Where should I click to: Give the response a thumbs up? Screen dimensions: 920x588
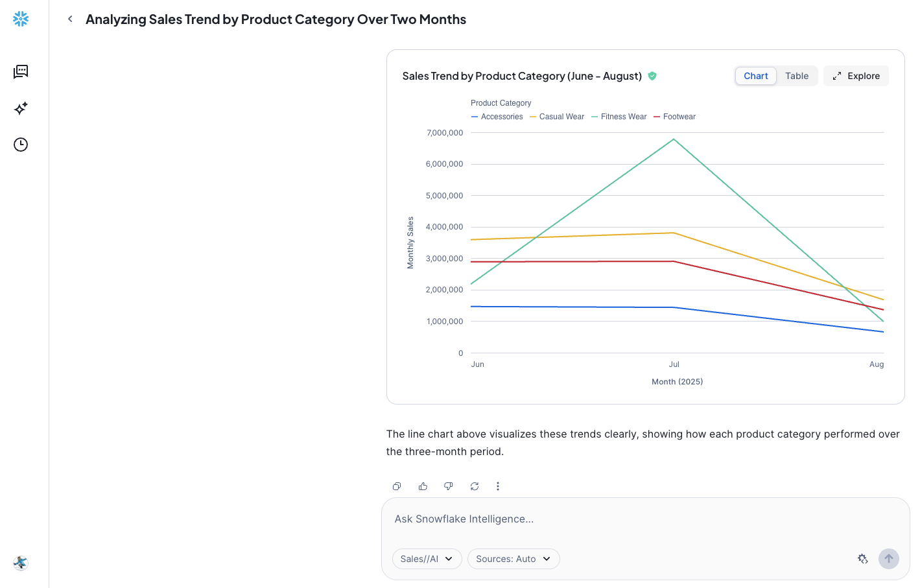(x=423, y=486)
